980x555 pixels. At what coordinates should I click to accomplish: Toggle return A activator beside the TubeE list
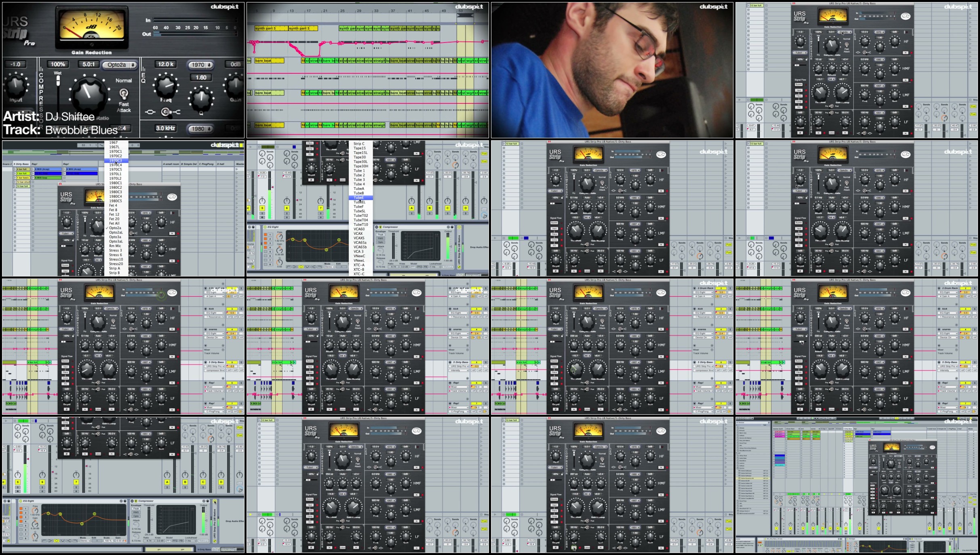pyautogui.click(x=411, y=208)
